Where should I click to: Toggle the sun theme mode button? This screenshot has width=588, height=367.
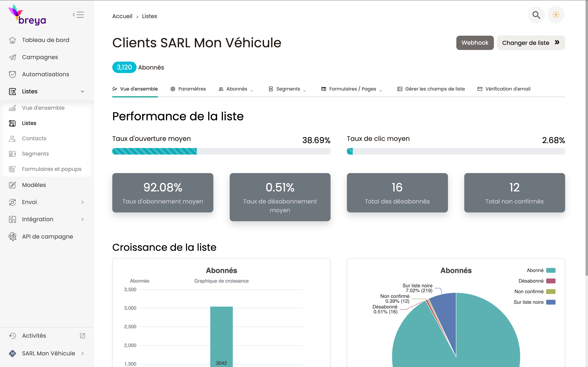pyautogui.click(x=556, y=15)
